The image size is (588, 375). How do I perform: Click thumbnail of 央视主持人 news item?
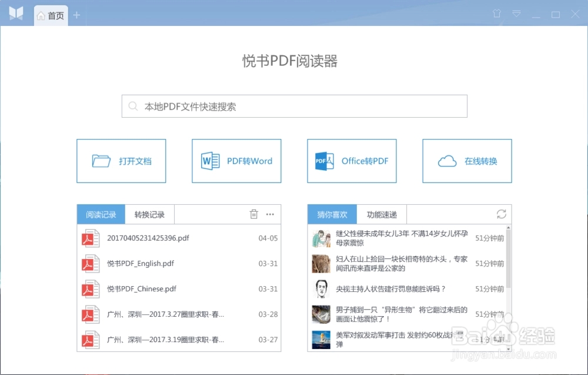(x=321, y=289)
